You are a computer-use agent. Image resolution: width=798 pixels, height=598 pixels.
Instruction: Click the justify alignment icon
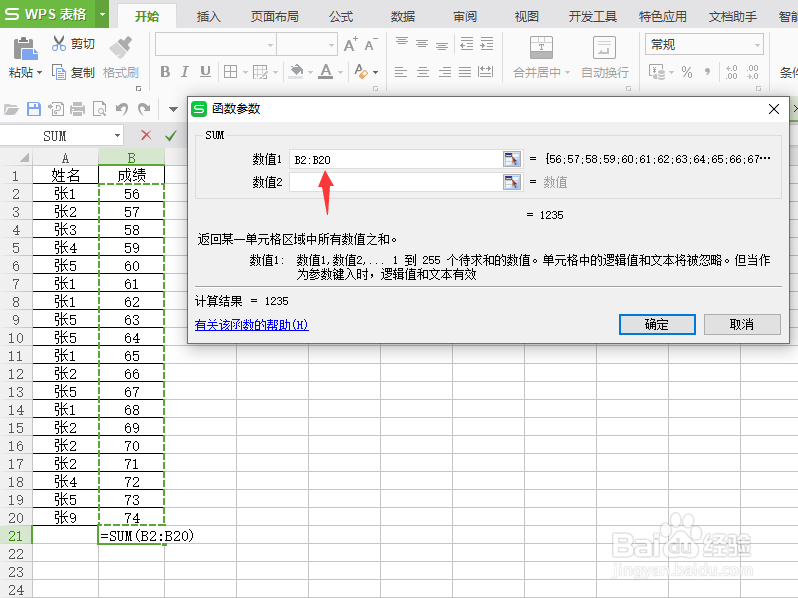click(x=465, y=72)
